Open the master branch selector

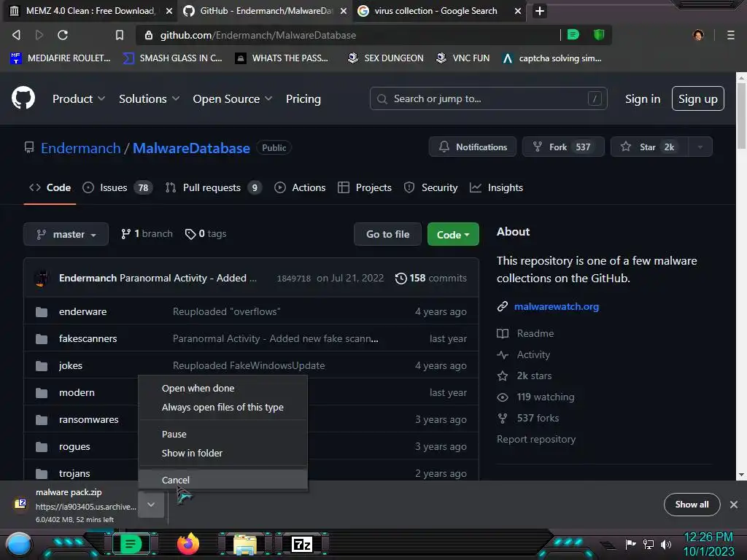[x=66, y=234]
